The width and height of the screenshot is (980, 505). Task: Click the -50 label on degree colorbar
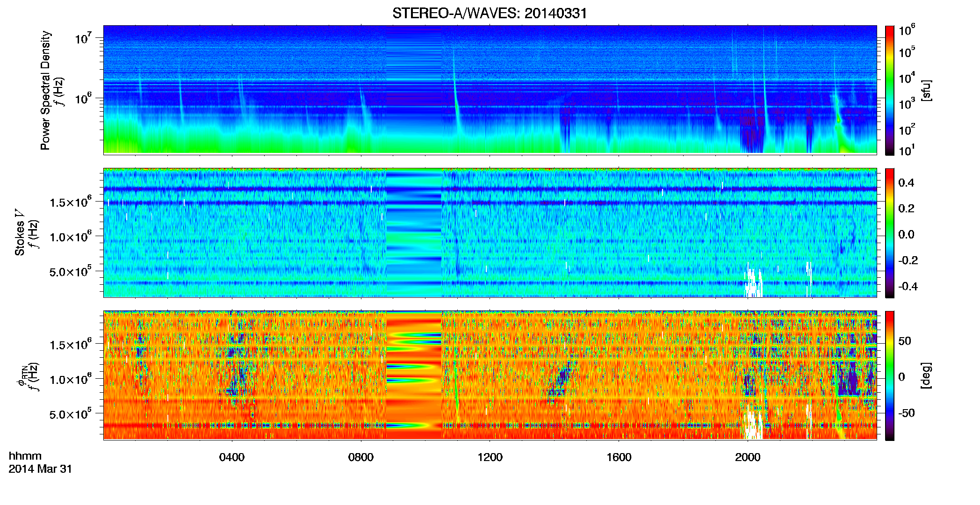coord(907,413)
